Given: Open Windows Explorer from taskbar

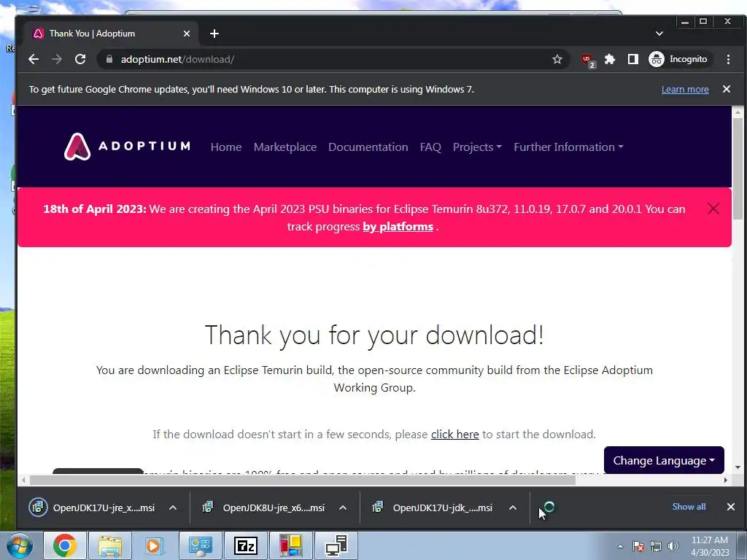Looking at the screenshot, I should coord(109,545).
